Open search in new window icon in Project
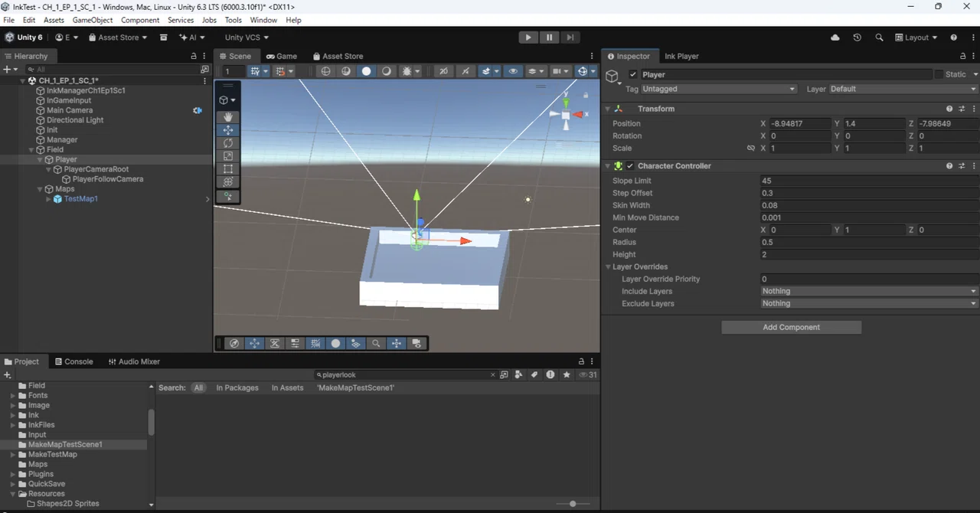This screenshot has width=980, height=513. click(x=504, y=375)
